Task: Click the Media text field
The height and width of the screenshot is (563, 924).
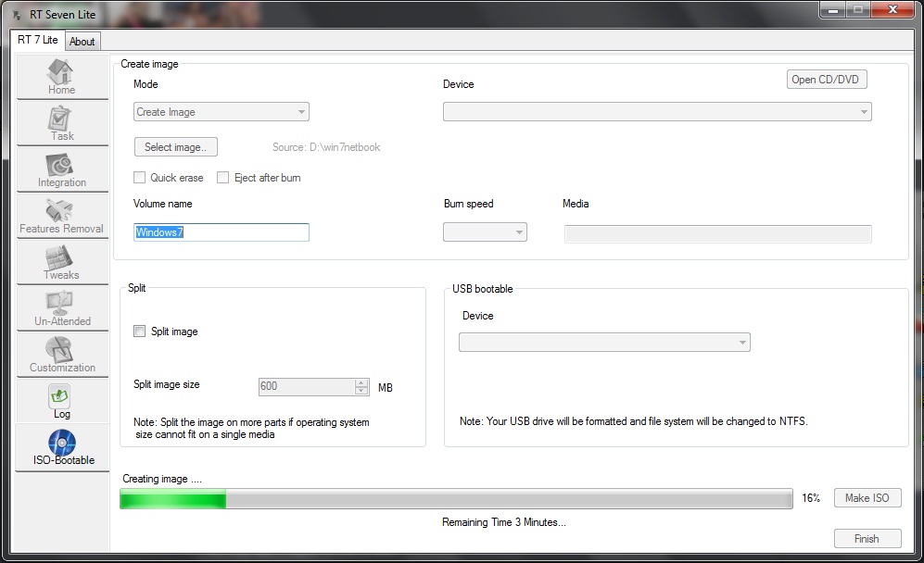Action: [x=717, y=233]
